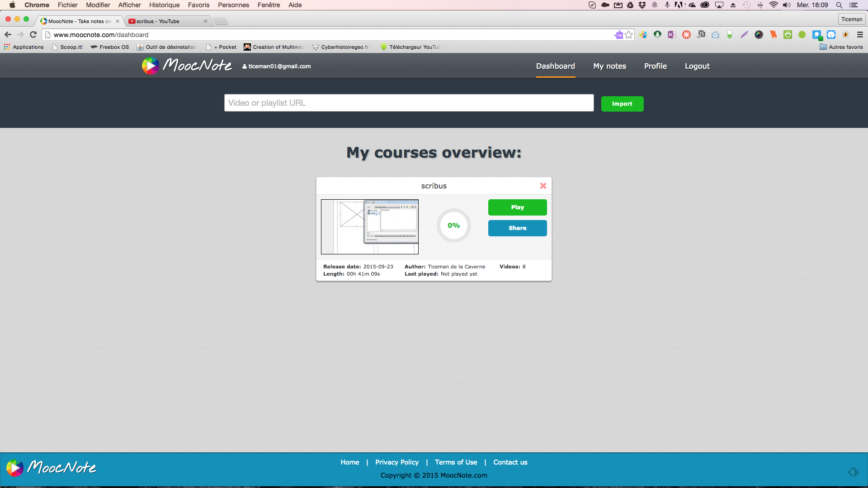The width and height of the screenshot is (868, 488).
Task: Click the green Import button
Action: 622,104
